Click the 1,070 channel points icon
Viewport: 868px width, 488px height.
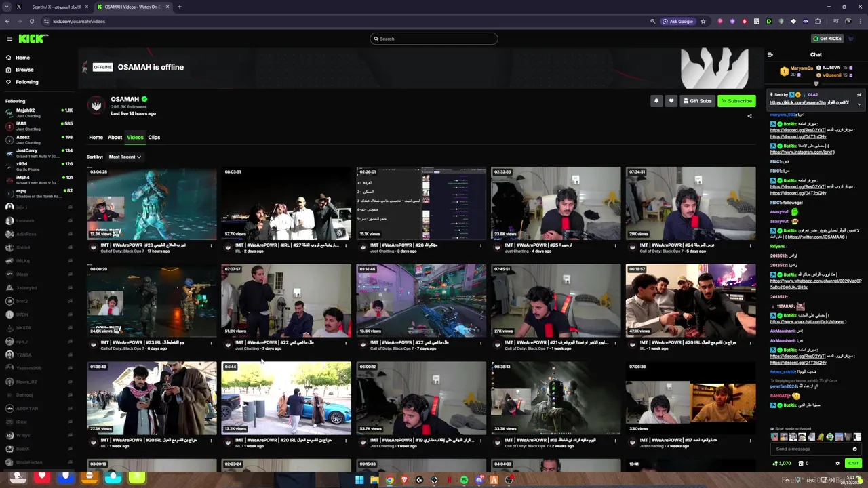coord(783,464)
